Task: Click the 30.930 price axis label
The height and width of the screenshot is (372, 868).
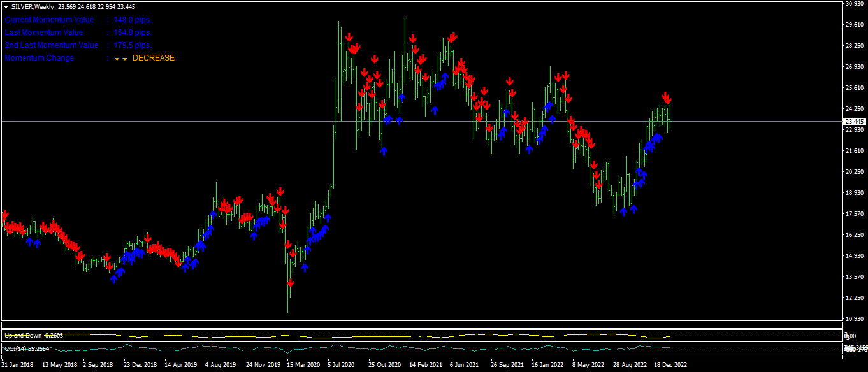Action: (854, 4)
